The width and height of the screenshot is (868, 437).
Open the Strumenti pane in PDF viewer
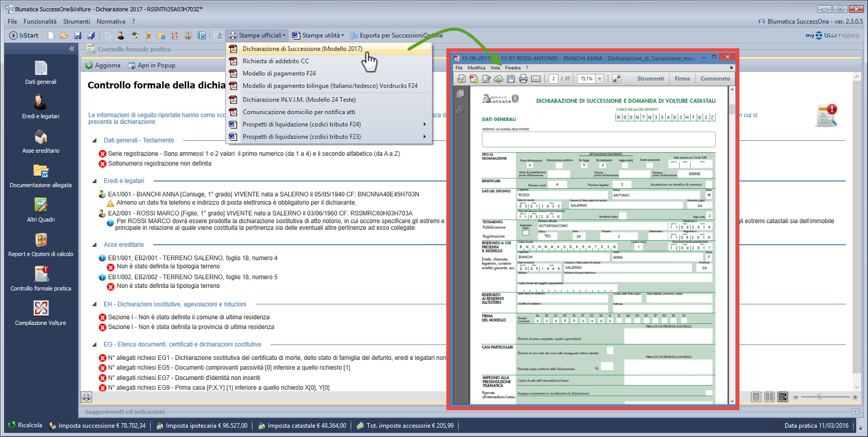click(650, 79)
